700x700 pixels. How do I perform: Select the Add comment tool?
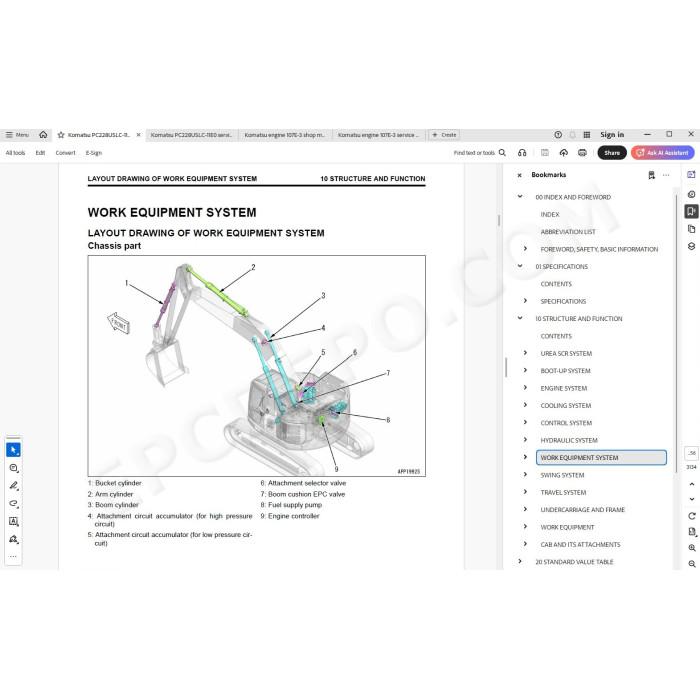click(x=13, y=468)
